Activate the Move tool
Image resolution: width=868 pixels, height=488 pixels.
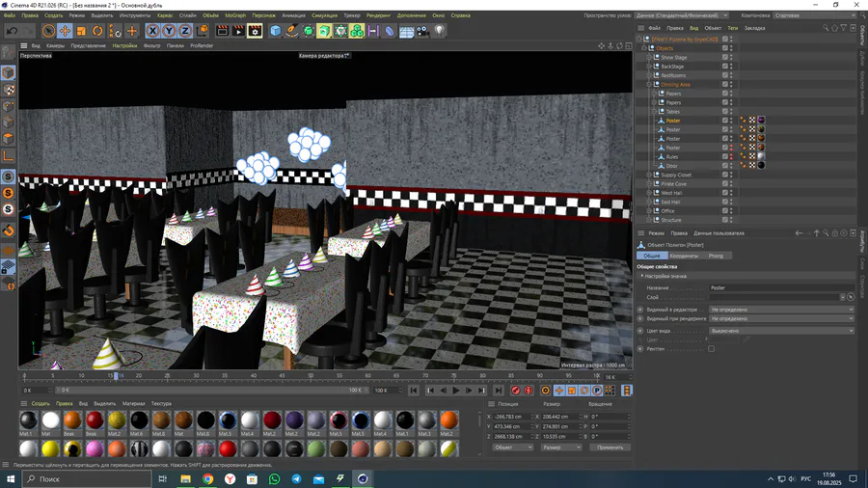click(65, 31)
